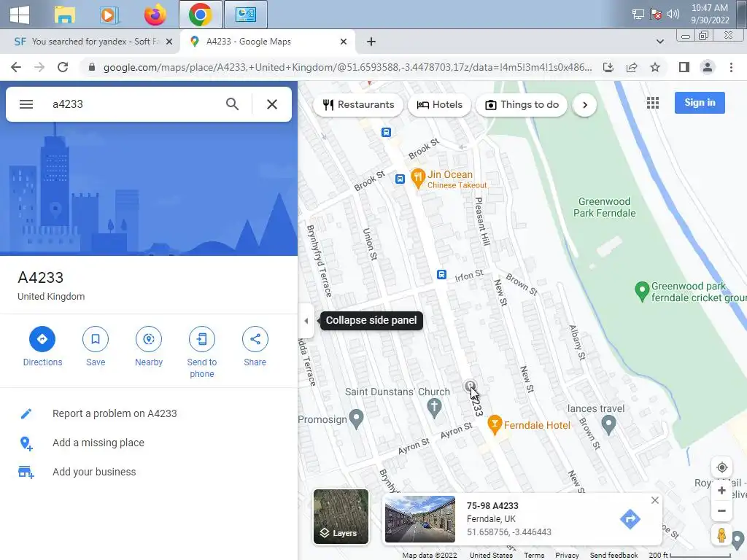Click the Sign in button

[700, 102]
